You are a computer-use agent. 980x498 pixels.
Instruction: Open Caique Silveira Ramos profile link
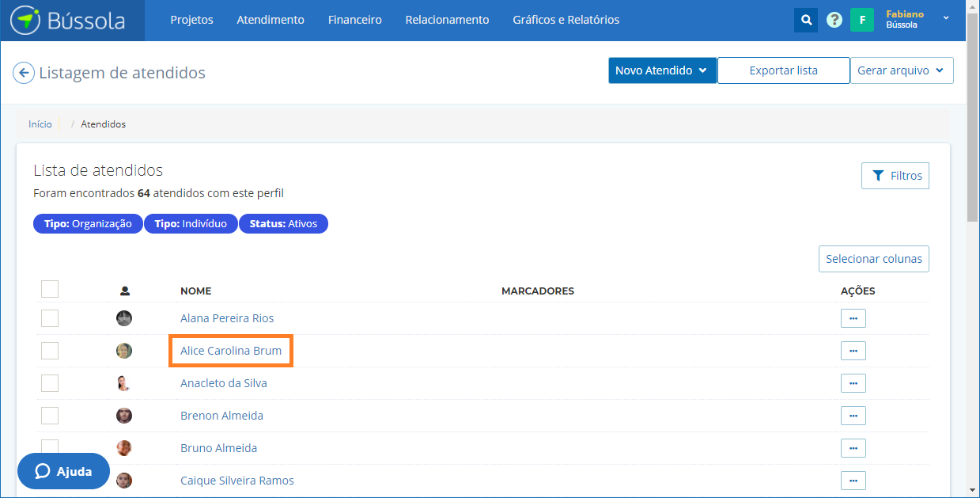coord(237,481)
